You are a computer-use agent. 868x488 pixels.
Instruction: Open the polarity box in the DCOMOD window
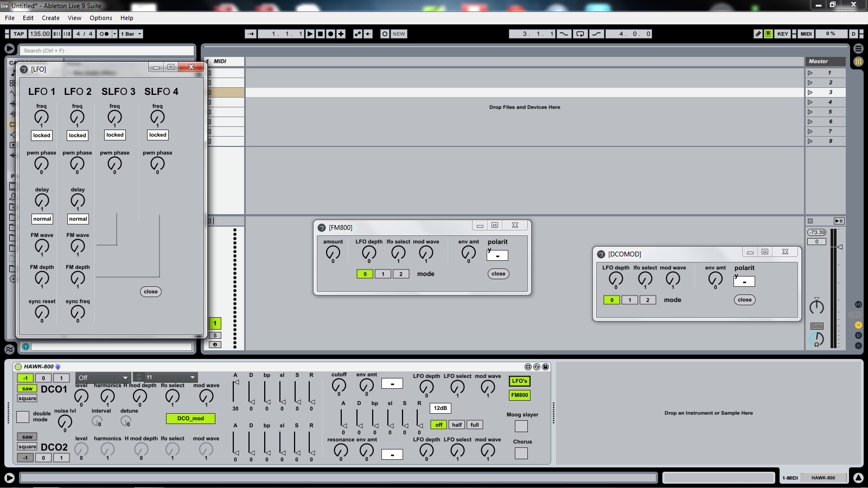[x=744, y=281]
